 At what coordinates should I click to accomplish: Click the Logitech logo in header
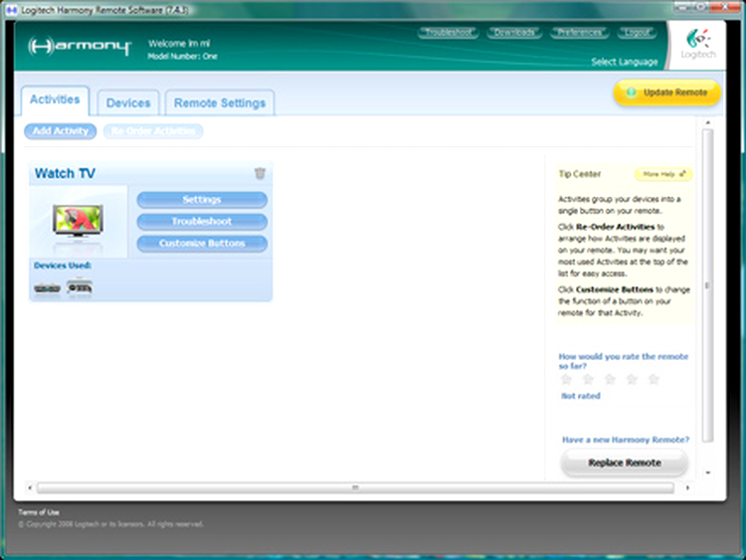(698, 46)
